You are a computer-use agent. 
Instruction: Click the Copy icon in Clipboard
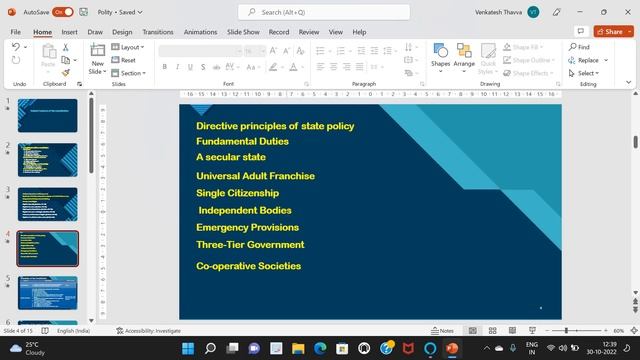(65, 60)
